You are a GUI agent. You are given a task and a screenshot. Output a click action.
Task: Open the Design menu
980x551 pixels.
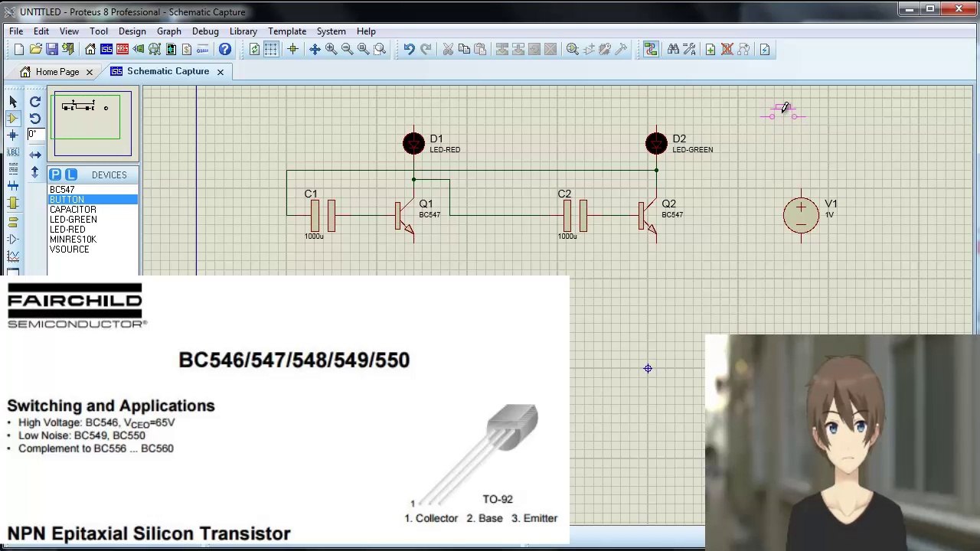[132, 31]
